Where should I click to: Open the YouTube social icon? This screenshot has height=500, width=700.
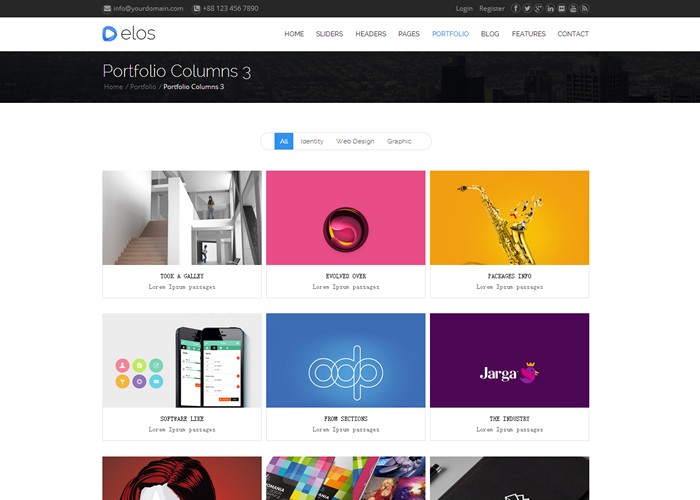[x=573, y=8]
